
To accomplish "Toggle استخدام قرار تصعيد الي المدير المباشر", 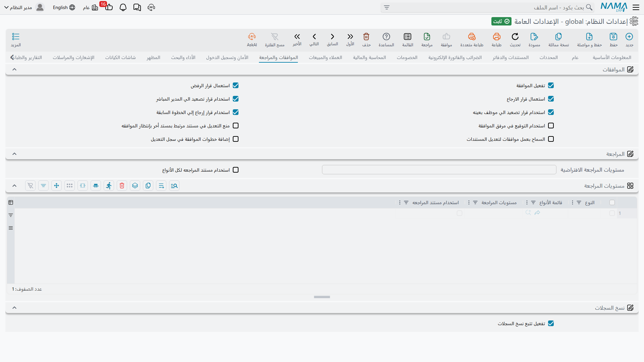I will pos(236,99).
